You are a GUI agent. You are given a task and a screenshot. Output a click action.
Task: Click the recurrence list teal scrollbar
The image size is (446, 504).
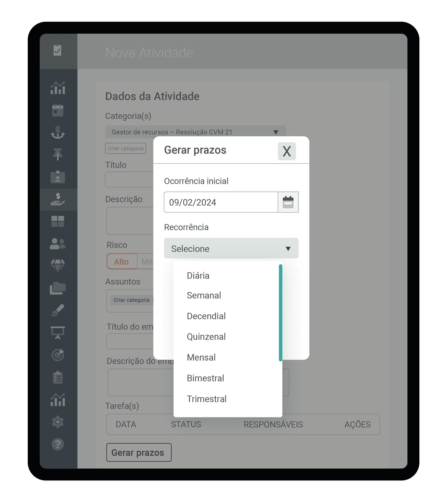280,313
